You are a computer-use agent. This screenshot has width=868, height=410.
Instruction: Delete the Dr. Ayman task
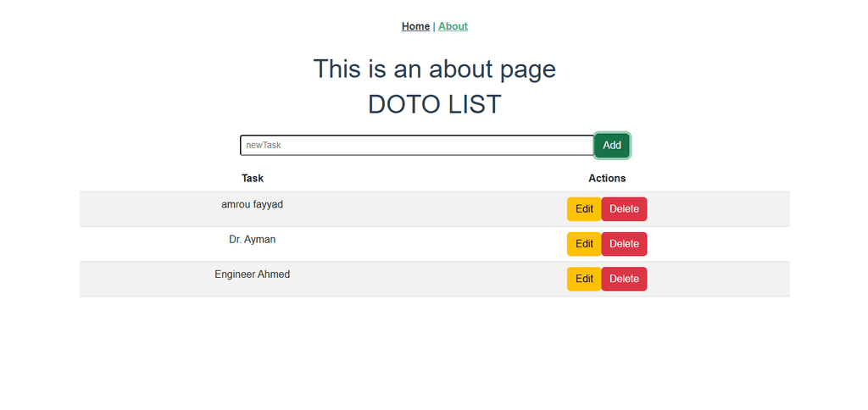pos(624,244)
